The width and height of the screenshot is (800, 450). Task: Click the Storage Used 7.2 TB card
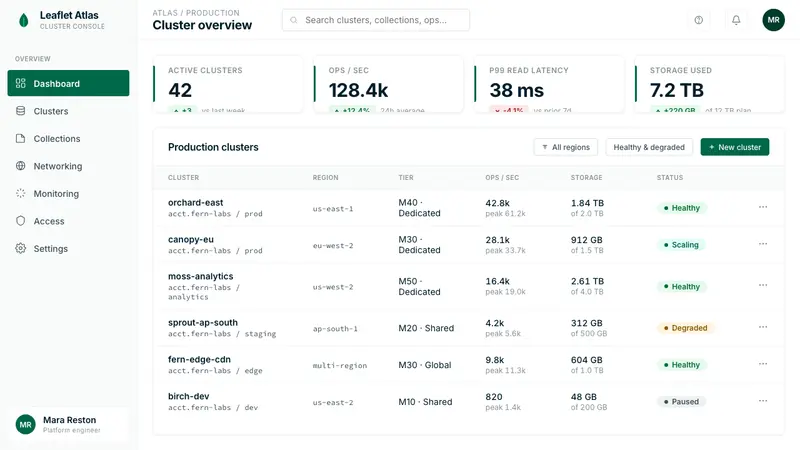pyautogui.click(x=710, y=84)
